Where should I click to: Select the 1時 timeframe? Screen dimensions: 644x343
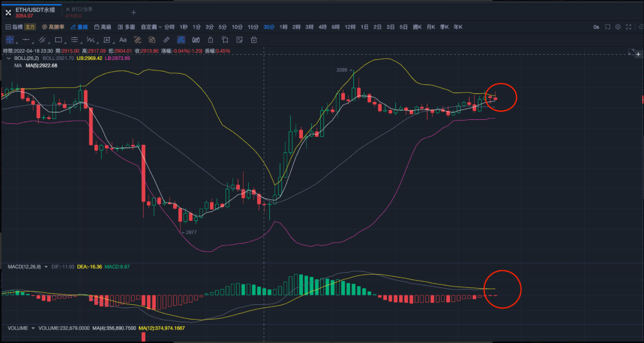[x=284, y=27]
